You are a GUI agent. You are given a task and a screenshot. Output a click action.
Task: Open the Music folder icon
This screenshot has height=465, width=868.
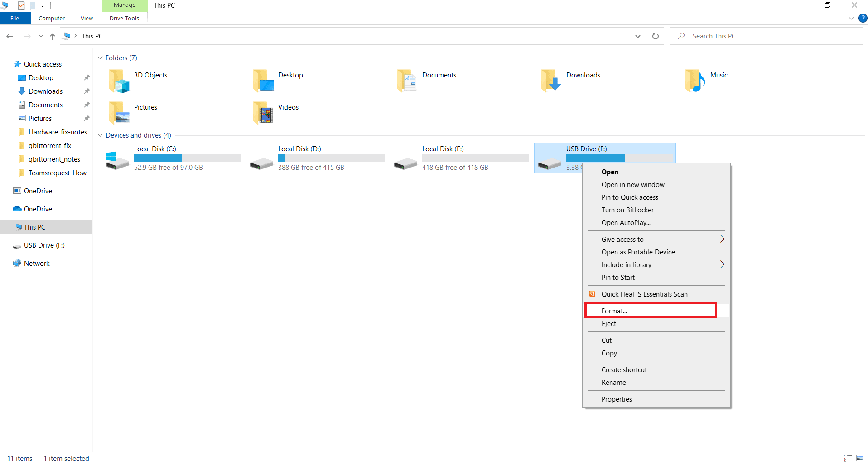tap(695, 81)
